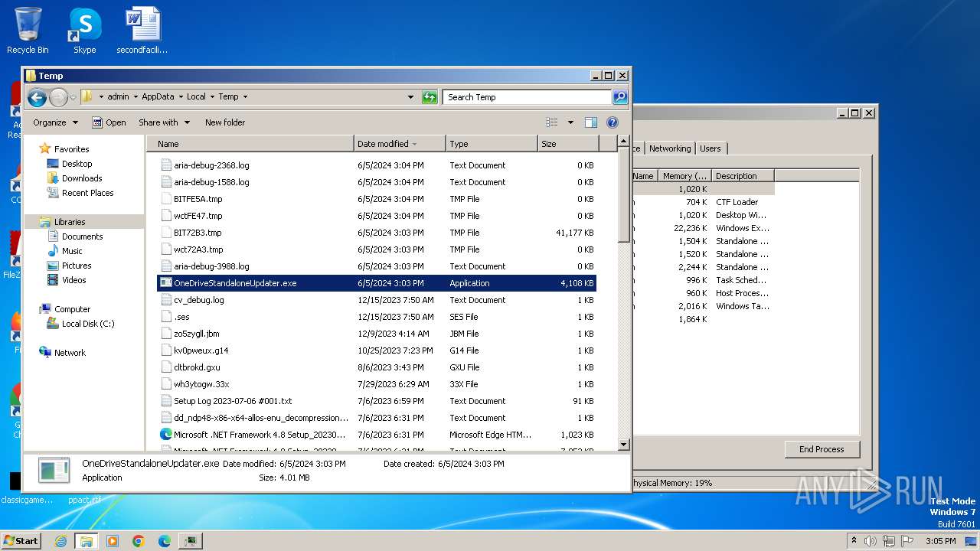
Task: Open the Share with menu
Action: pos(164,122)
